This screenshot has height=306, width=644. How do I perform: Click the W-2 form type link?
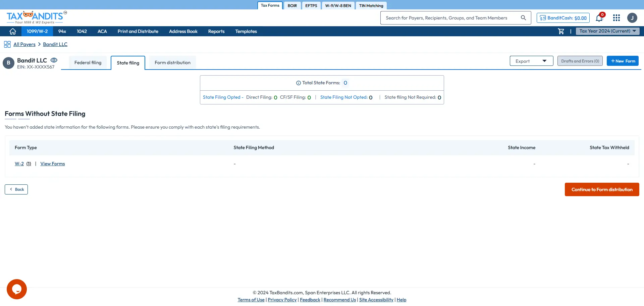pos(19,164)
